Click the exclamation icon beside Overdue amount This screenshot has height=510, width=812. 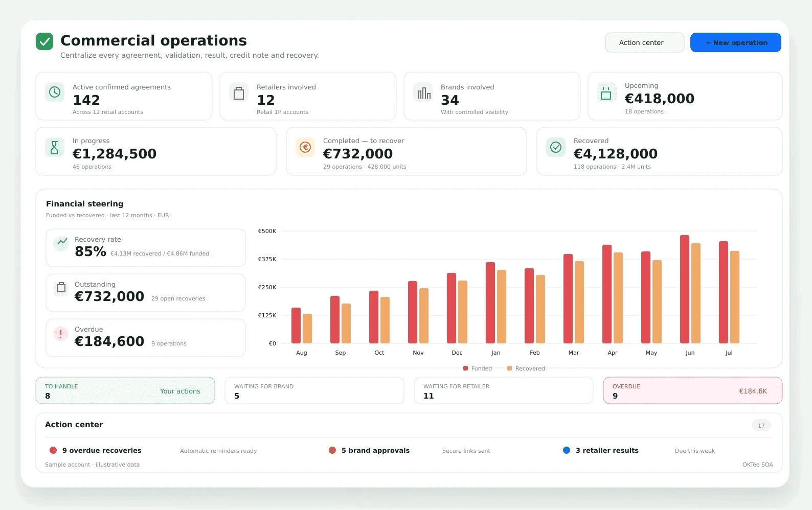click(x=61, y=334)
